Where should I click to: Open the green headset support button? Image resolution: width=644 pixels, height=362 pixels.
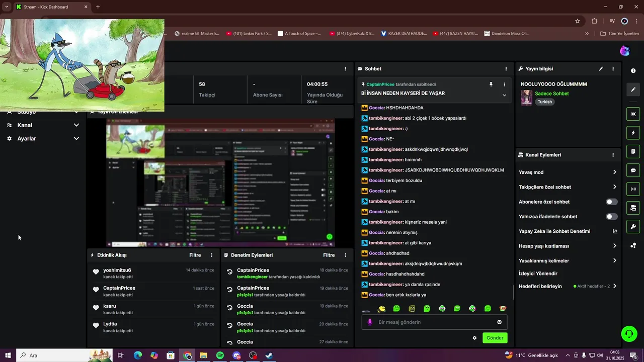pos(628,333)
